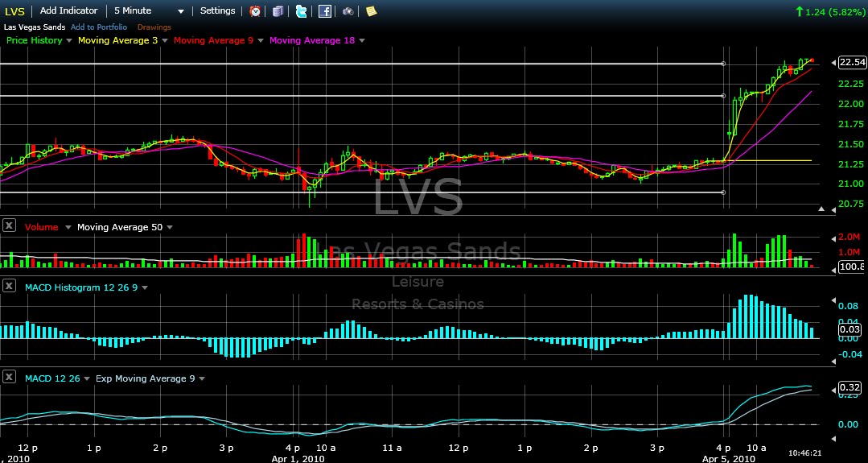Viewport: 868px width, 463px height.
Task: Open the MACD 12 26 dropdown arrow
Action: point(87,378)
